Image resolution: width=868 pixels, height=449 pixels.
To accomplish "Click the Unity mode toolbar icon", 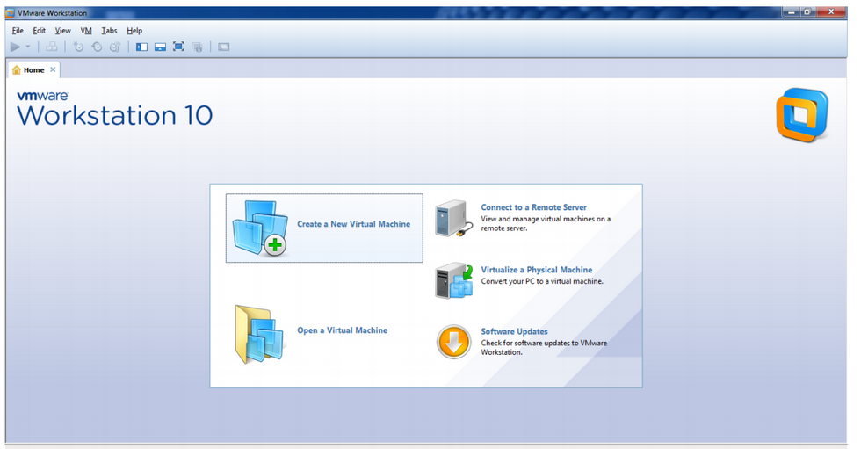I will pos(197,47).
